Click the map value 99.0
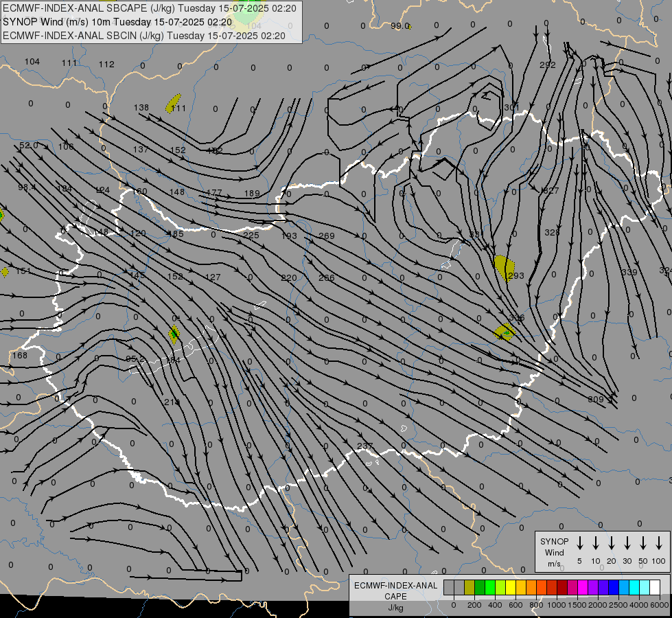672x618 pixels. 400,26
